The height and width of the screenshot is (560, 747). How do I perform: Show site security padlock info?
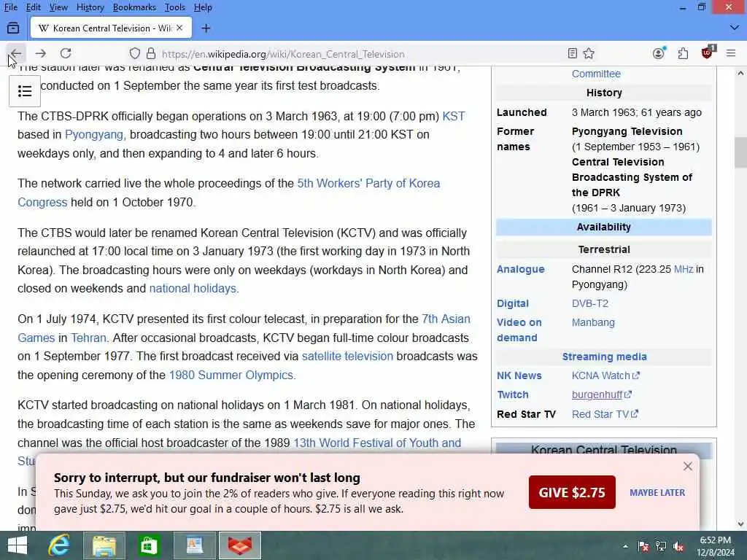(x=151, y=53)
